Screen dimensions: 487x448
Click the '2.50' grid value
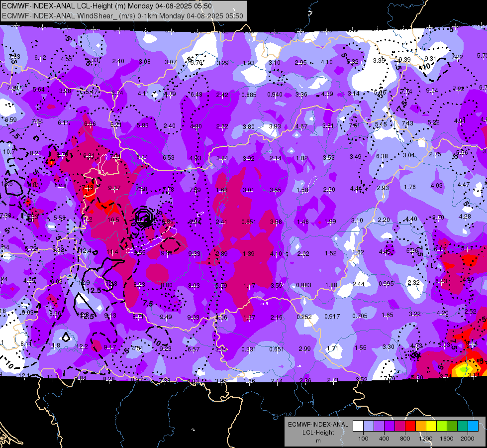pos(329,190)
